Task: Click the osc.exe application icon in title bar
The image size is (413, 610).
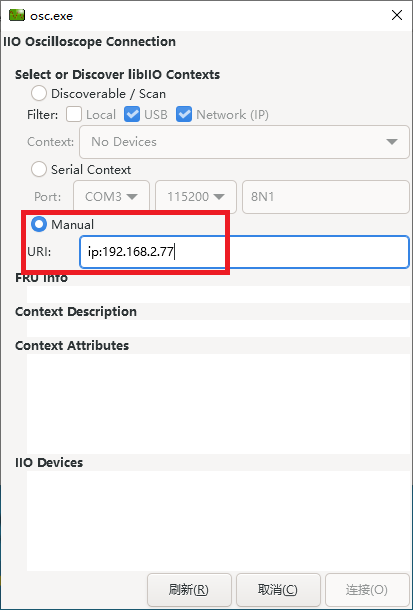Action: click(x=17, y=16)
